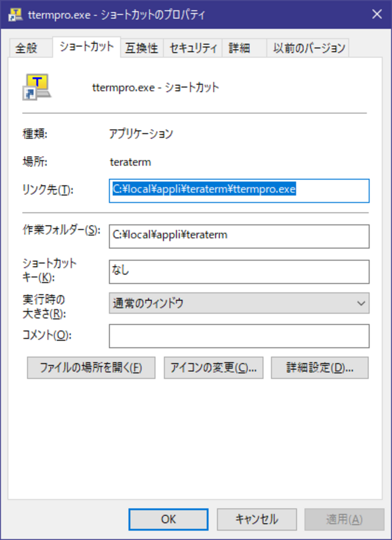Confirm with the OK button
392x540 pixels.
[168, 519]
